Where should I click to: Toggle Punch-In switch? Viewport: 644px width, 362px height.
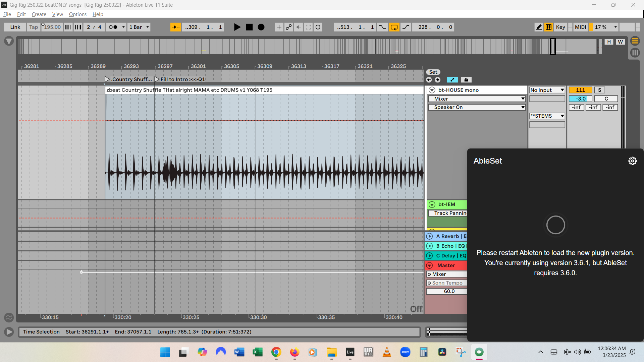[382, 27]
